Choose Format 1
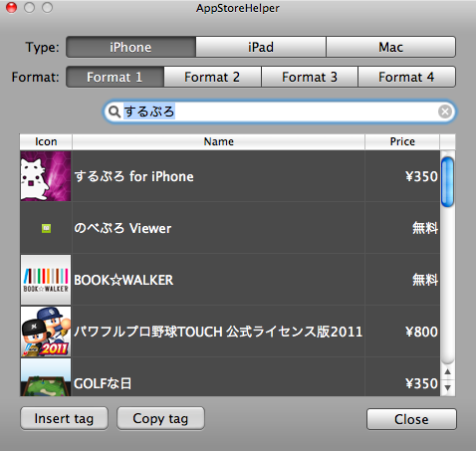The height and width of the screenshot is (451, 476). pos(115,77)
